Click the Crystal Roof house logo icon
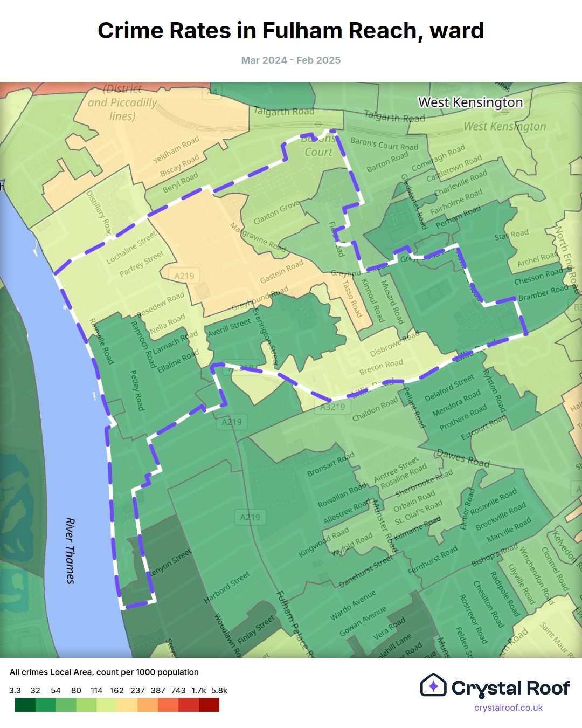 433,685
